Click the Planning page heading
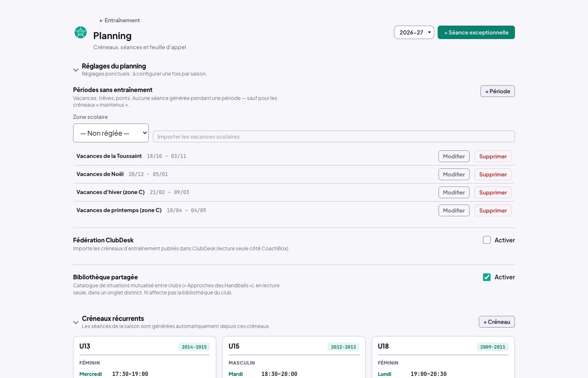Screen dimensions: 588x378 112,36
